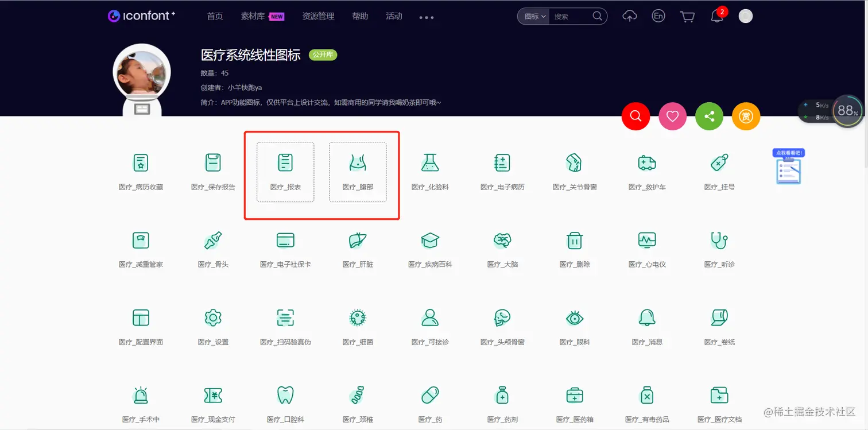Select the 医疗_药 pill icon

click(430, 396)
